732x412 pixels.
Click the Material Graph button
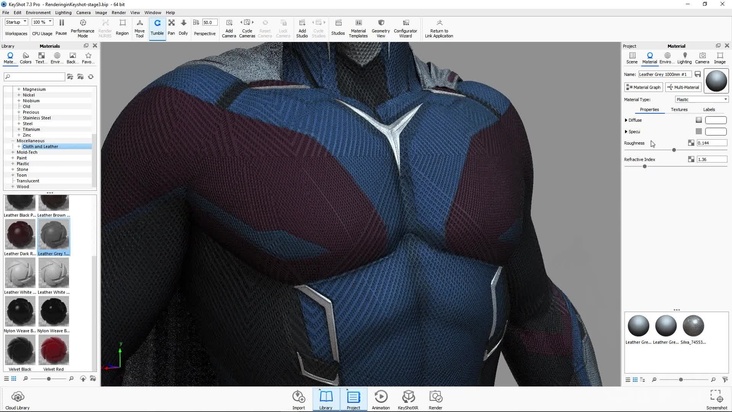coord(643,87)
